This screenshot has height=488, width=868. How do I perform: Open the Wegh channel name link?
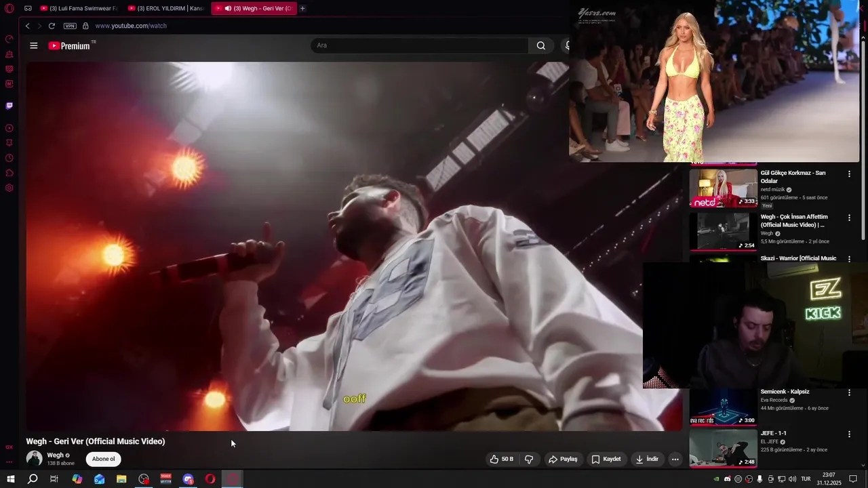[x=55, y=455]
